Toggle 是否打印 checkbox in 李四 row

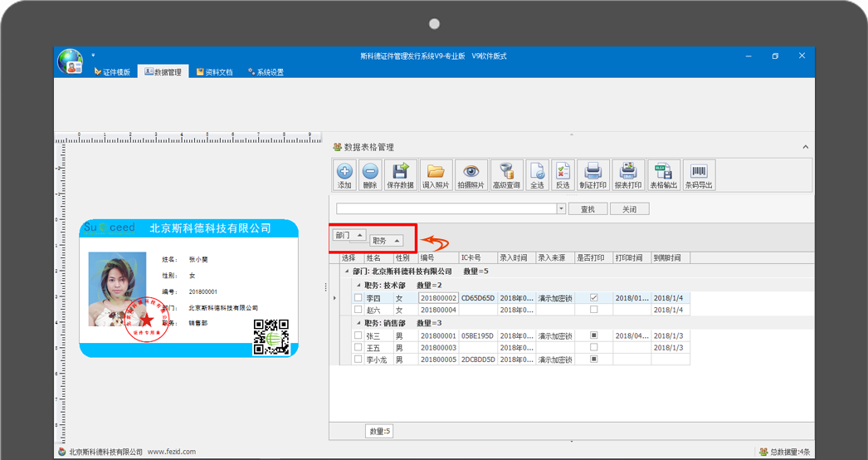(594, 297)
